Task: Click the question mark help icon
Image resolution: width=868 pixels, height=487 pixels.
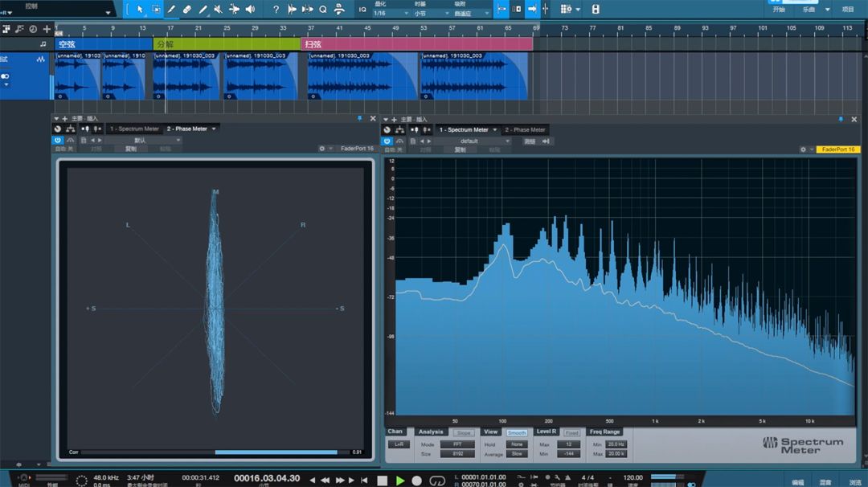Action: pos(276,10)
